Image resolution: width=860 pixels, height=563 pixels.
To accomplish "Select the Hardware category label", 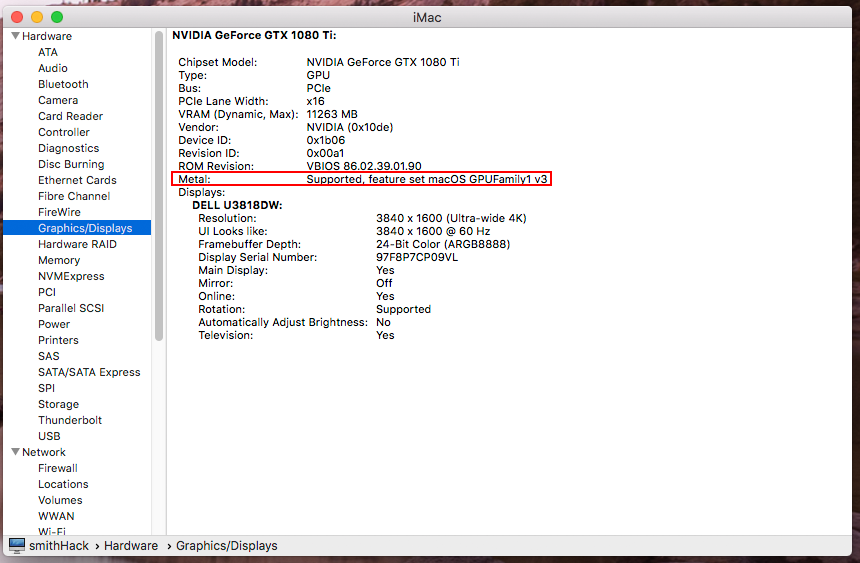I will point(47,36).
